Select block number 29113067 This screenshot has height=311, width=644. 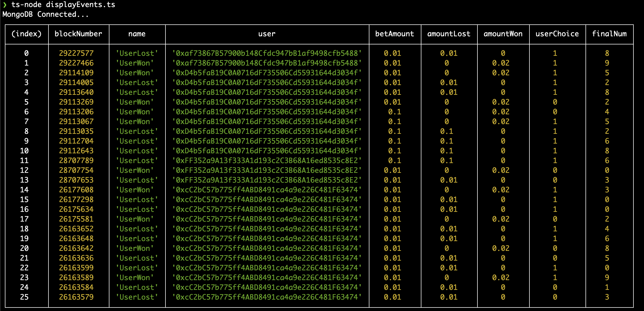click(76, 122)
